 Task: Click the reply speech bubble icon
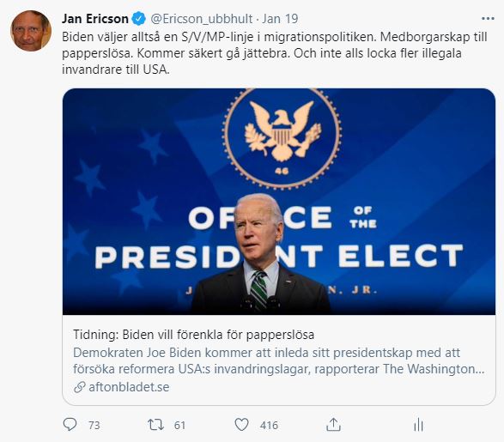pyautogui.click(x=70, y=424)
